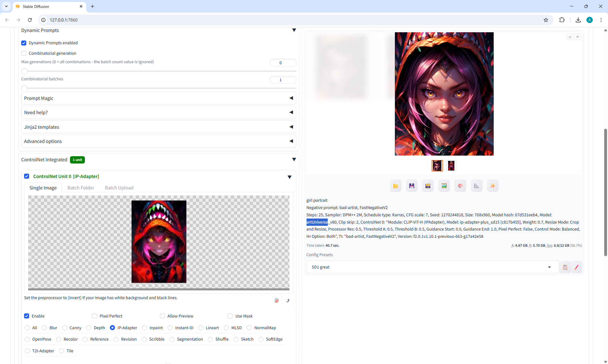Click the triangle ruler extras icon
Image resolution: width=608 pixels, height=364 pixels.
tap(476, 186)
